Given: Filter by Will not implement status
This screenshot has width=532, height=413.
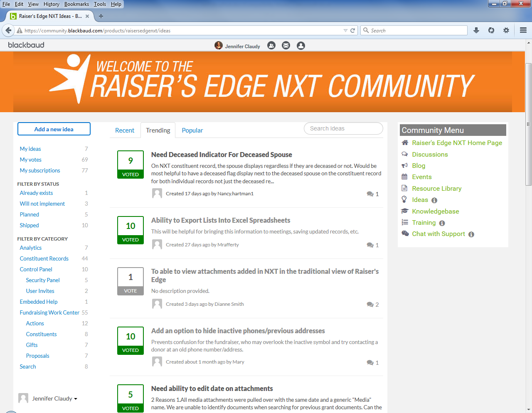Looking at the screenshot, I should coord(42,204).
